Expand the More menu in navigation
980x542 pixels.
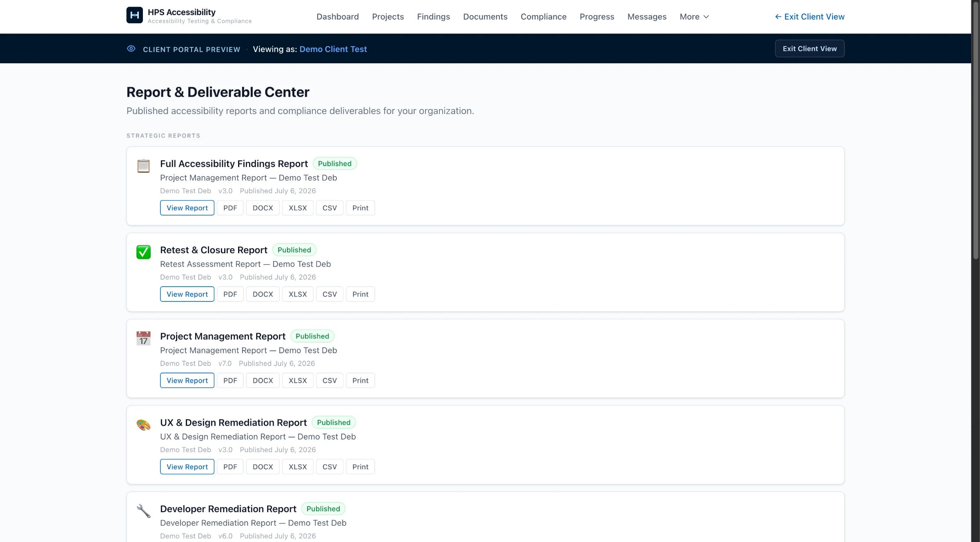point(694,17)
